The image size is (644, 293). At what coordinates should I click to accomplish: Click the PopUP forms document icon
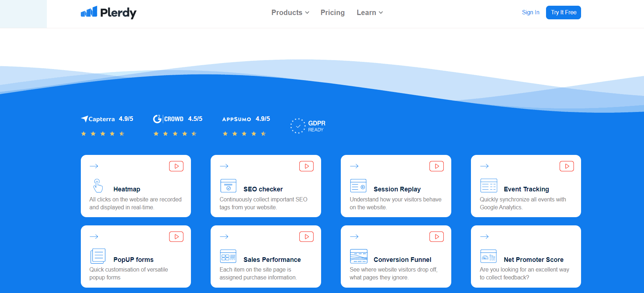[98, 256]
